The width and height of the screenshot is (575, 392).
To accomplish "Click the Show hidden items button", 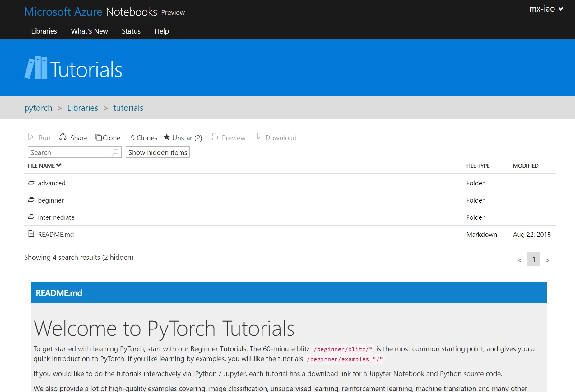I will [158, 152].
